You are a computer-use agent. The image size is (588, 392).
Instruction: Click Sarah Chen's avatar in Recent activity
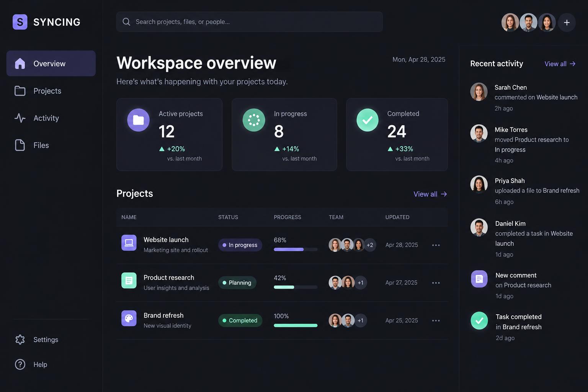coord(479,91)
